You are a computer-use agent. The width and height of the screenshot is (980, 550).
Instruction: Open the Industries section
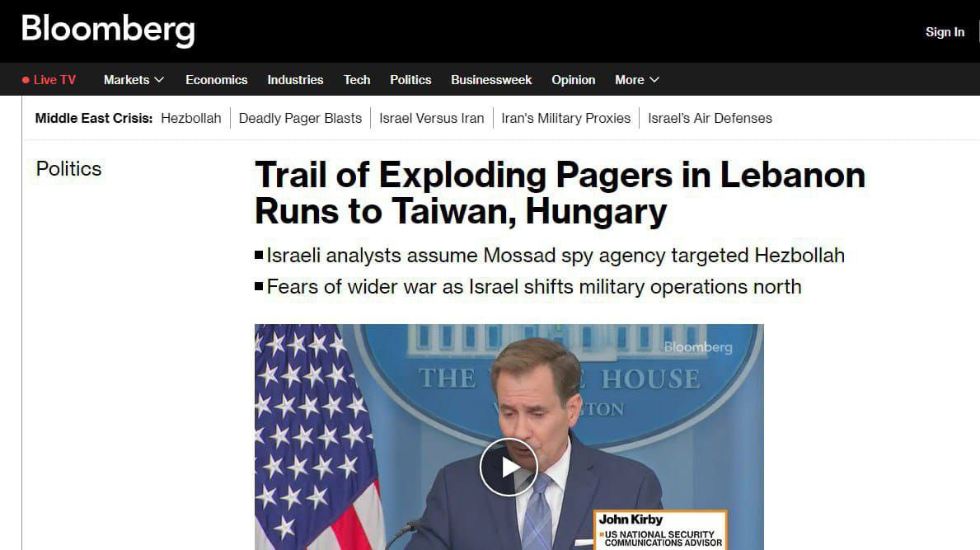click(295, 80)
